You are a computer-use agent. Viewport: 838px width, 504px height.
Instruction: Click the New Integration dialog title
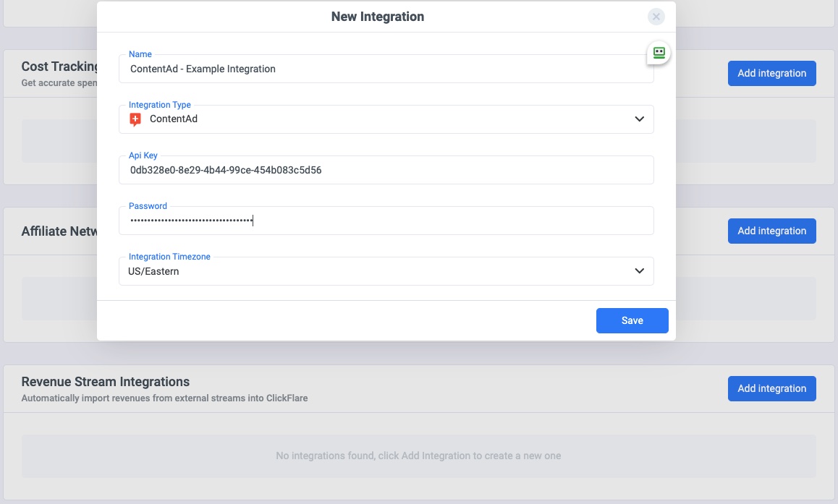pos(378,17)
